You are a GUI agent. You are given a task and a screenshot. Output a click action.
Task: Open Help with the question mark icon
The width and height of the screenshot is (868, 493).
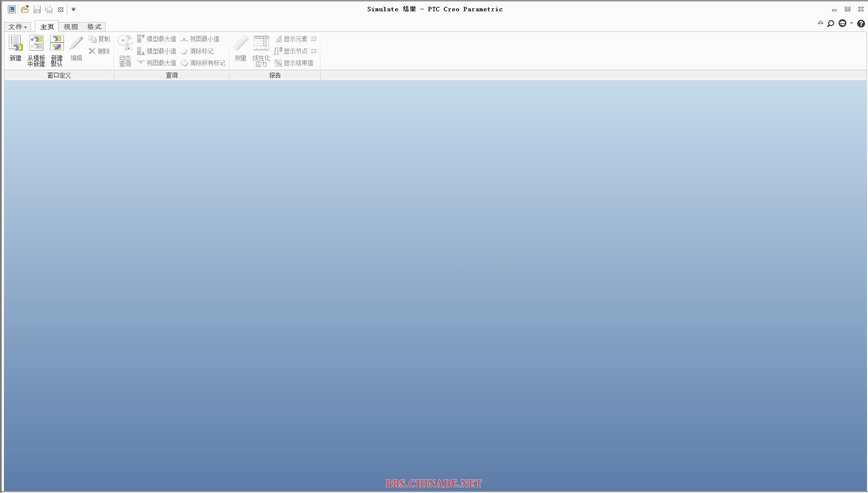click(861, 24)
